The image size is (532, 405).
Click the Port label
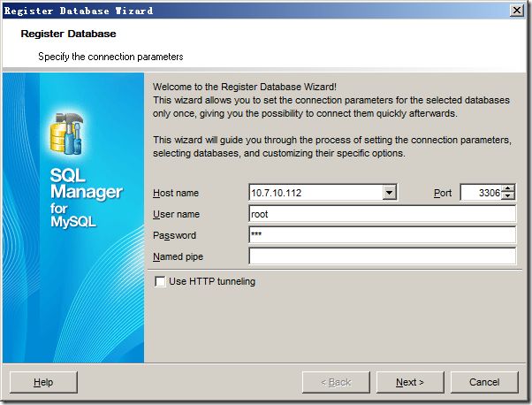(x=443, y=193)
